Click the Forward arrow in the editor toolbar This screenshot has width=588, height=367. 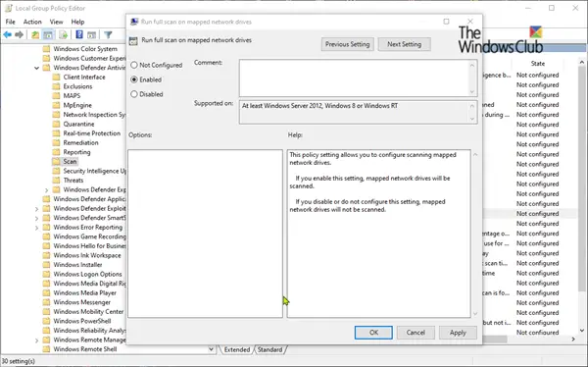coord(20,35)
